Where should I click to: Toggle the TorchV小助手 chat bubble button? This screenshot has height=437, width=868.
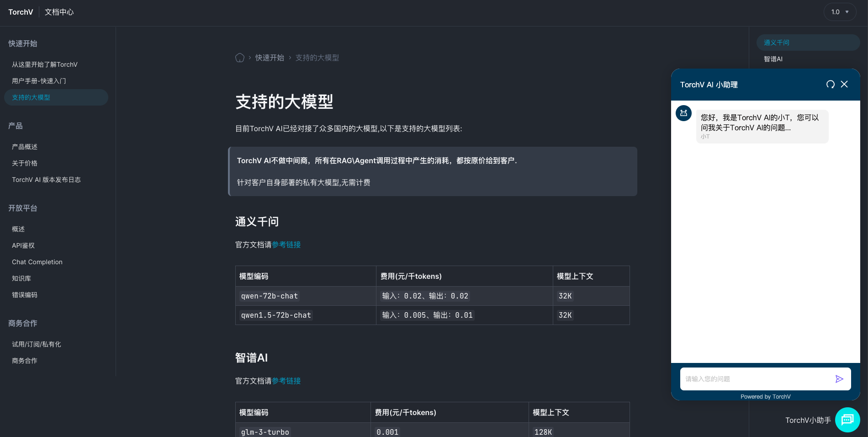point(847,420)
